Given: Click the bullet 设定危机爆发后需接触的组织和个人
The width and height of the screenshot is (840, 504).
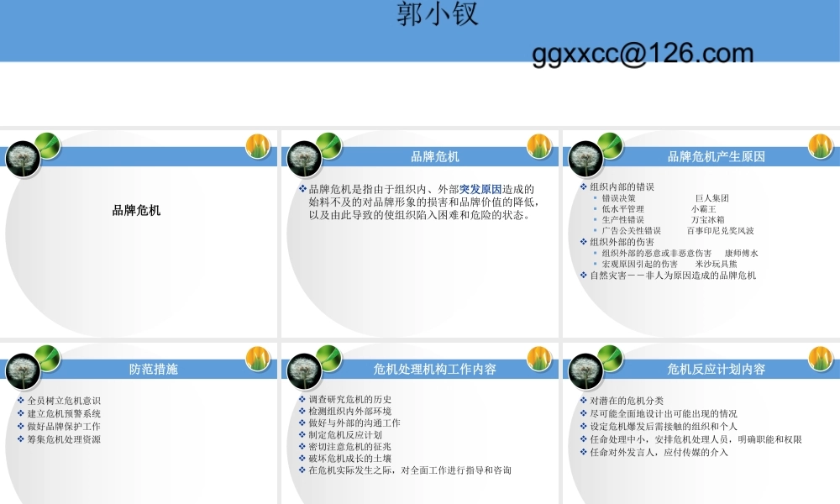Looking at the screenshot, I should tap(664, 427).
